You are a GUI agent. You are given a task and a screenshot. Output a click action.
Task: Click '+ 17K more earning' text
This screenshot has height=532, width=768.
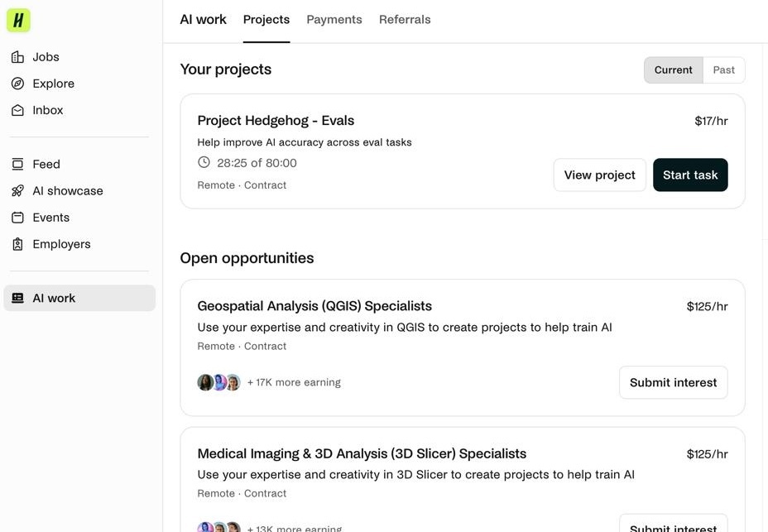[x=294, y=382]
